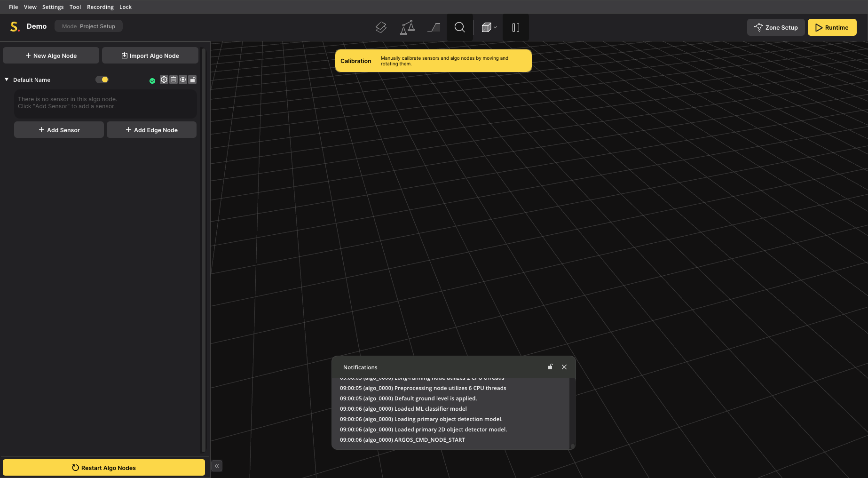The height and width of the screenshot is (478, 868).
Task: Click the Demo project name
Action: 37,26
